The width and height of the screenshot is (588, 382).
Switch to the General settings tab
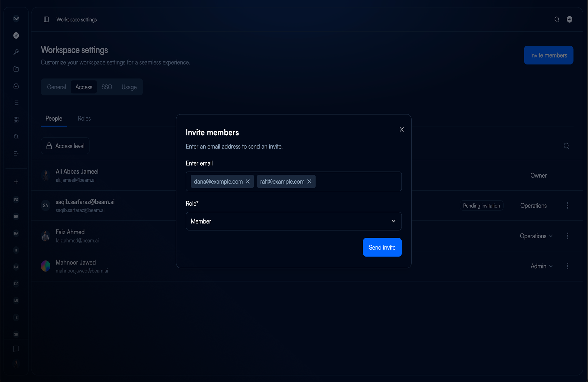click(x=56, y=87)
